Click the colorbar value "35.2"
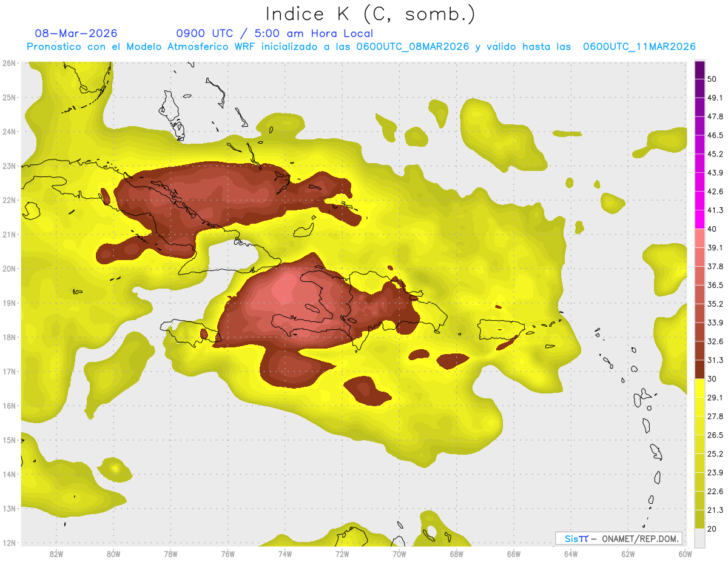This screenshot has height=562, width=728. tap(715, 304)
